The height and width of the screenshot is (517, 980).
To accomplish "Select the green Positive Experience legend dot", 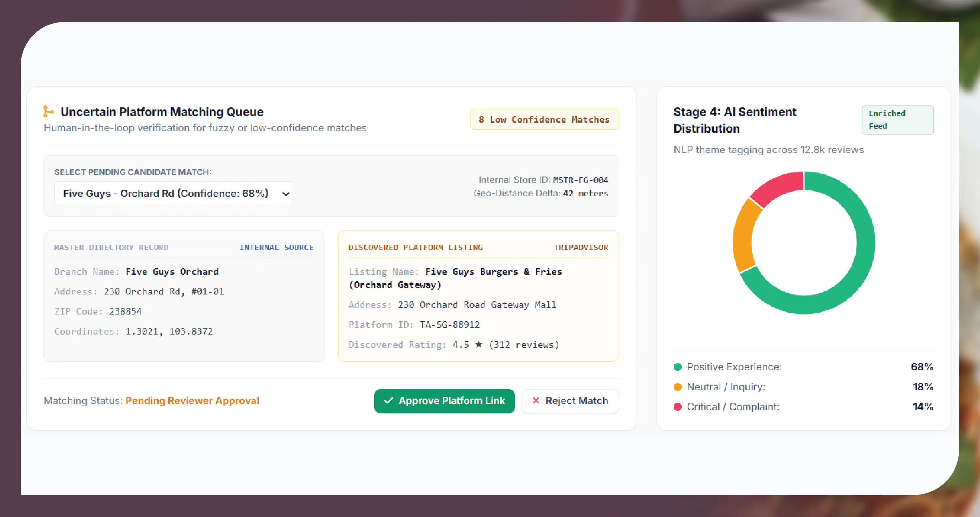I will tap(677, 367).
